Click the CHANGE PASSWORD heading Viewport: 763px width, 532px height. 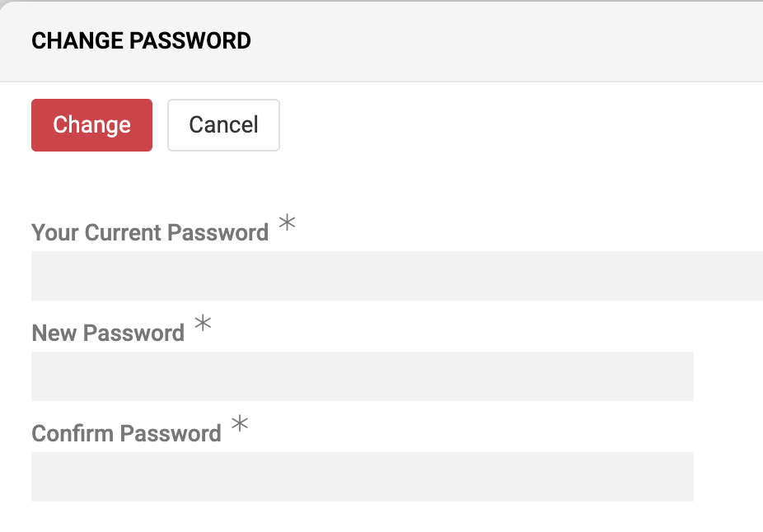pyautogui.click(x=141, y=40)
